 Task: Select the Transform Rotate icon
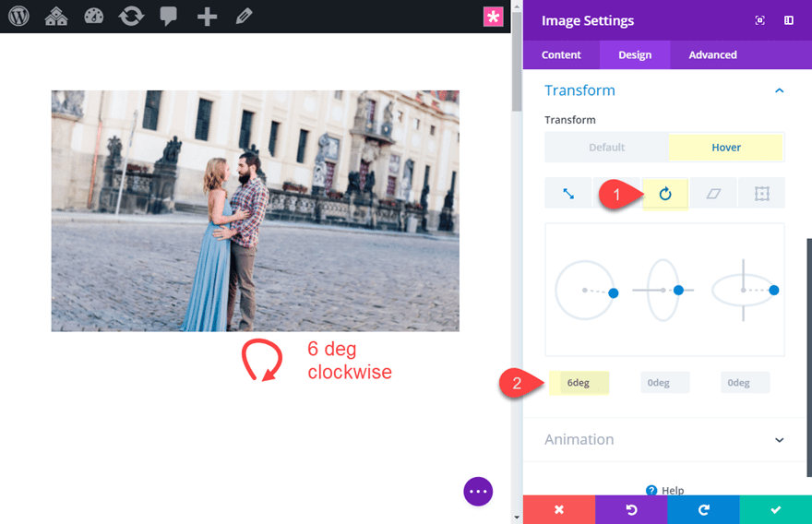pos(664,194)
